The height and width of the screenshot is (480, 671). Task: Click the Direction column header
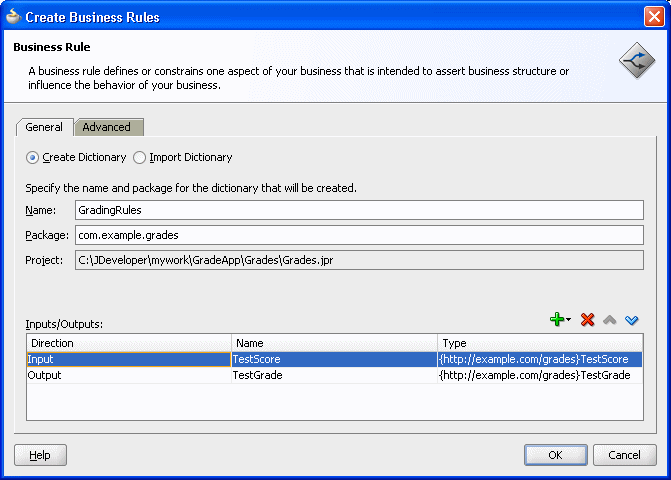pyautogui.click(x=129, y=343)
